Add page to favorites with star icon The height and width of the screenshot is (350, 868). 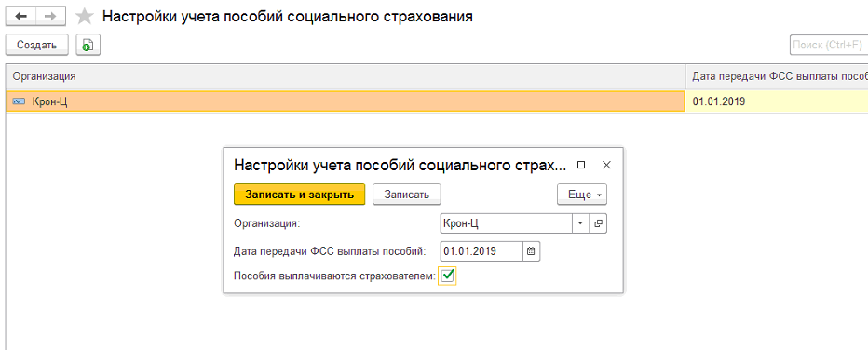84,17
